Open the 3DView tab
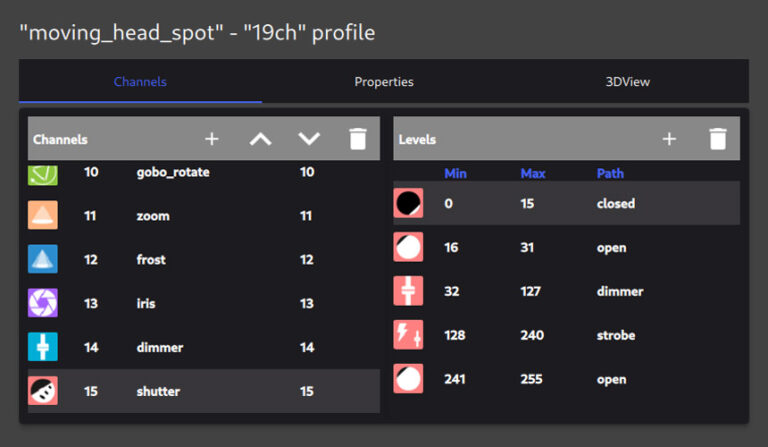Screen dimensions: 768x447 (627, 82)
